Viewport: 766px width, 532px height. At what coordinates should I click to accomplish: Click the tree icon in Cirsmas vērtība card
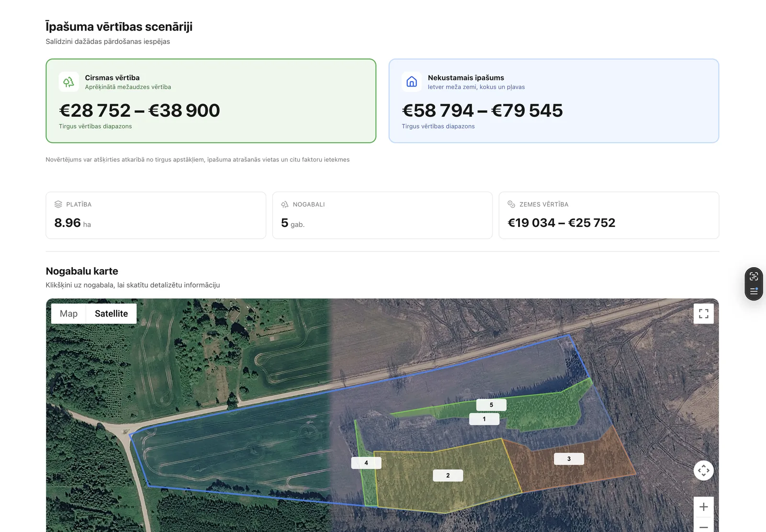click(69, 82)
